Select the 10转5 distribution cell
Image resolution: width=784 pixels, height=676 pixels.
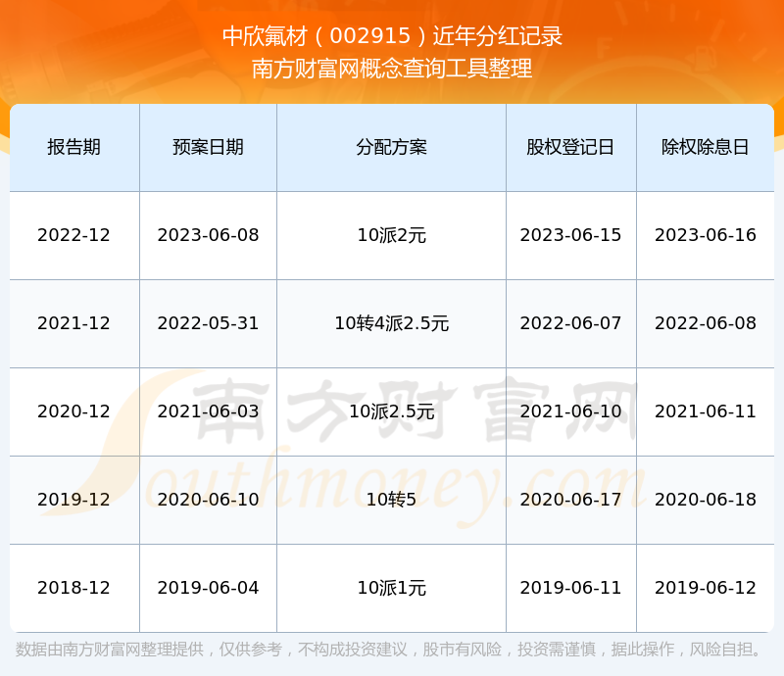click(391, 499)
